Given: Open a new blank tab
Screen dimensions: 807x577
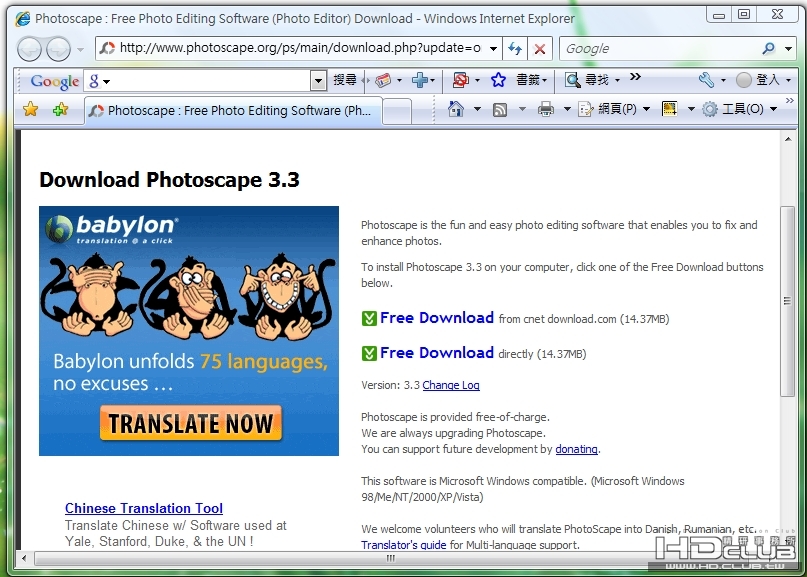Looking at the screenshot, I should pos(397,111).
